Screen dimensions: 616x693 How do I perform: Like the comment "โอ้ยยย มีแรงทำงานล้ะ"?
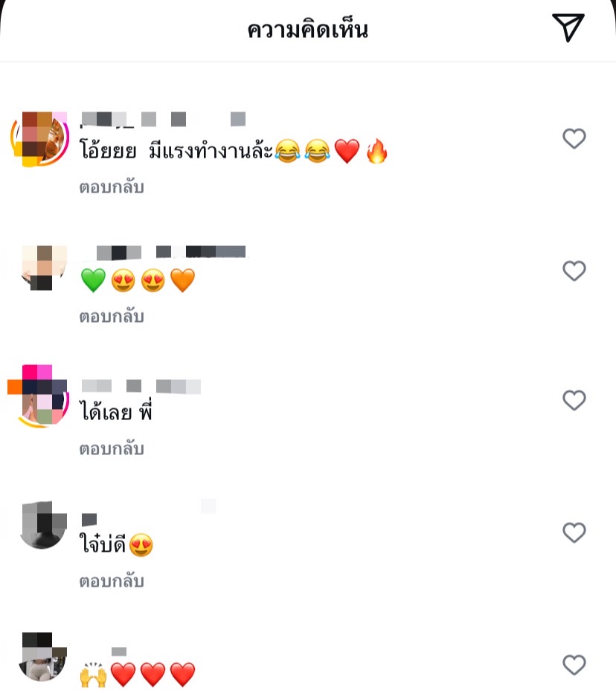point(574,138)
